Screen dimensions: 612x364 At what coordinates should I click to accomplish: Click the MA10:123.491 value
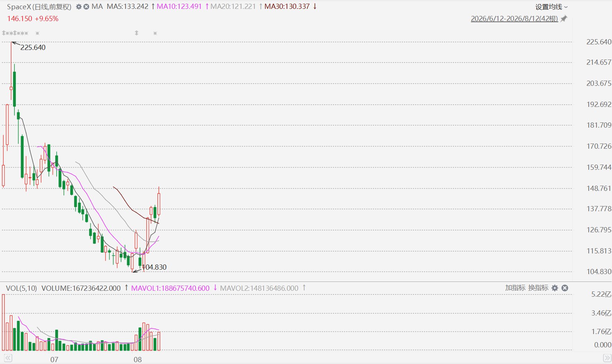coord(179,6)
